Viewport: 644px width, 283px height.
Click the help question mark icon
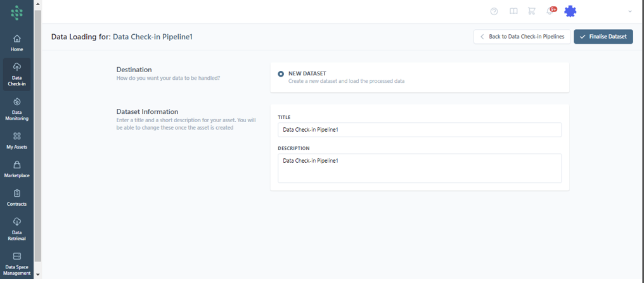point(494,11)
